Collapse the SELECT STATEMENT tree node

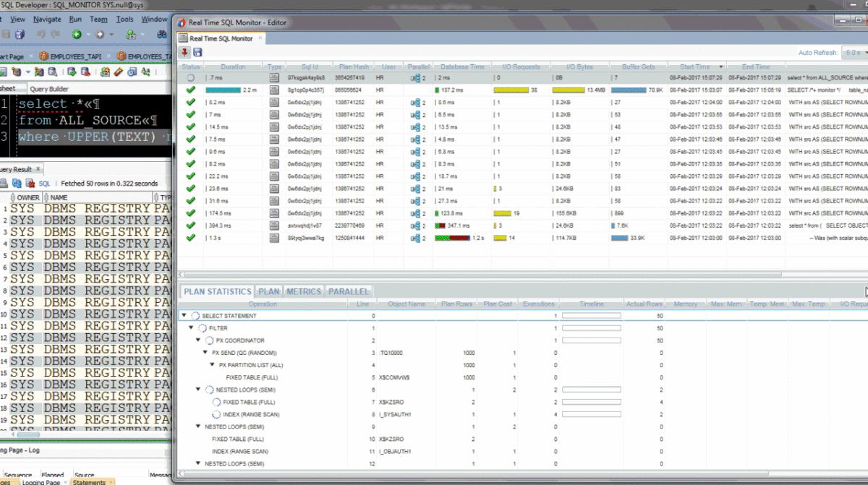(x=184, y=316)
